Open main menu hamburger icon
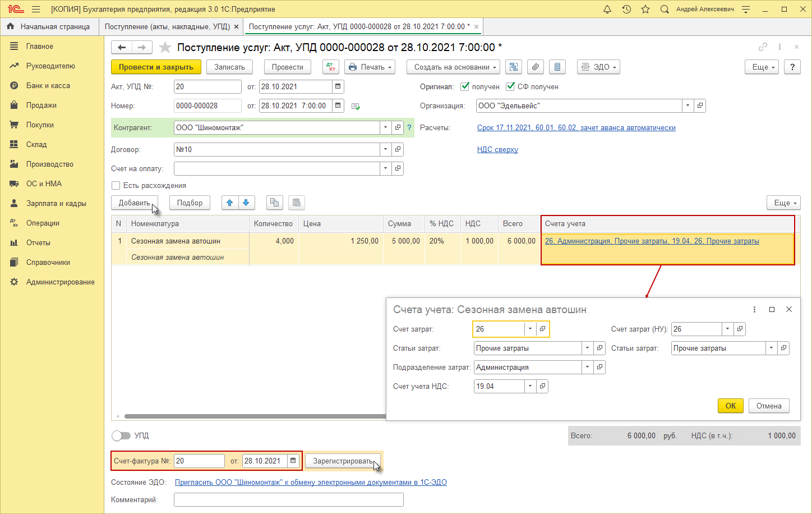This screenshot has height=514, width=812. tap(36, 10)
